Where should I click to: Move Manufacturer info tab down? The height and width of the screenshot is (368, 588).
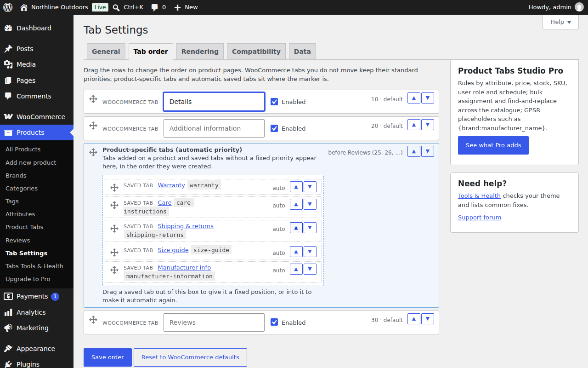310,269
